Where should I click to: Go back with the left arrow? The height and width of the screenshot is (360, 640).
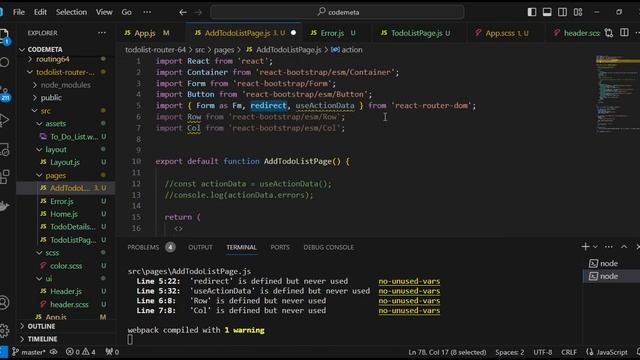pyautogui.click(x=183, y=12)
